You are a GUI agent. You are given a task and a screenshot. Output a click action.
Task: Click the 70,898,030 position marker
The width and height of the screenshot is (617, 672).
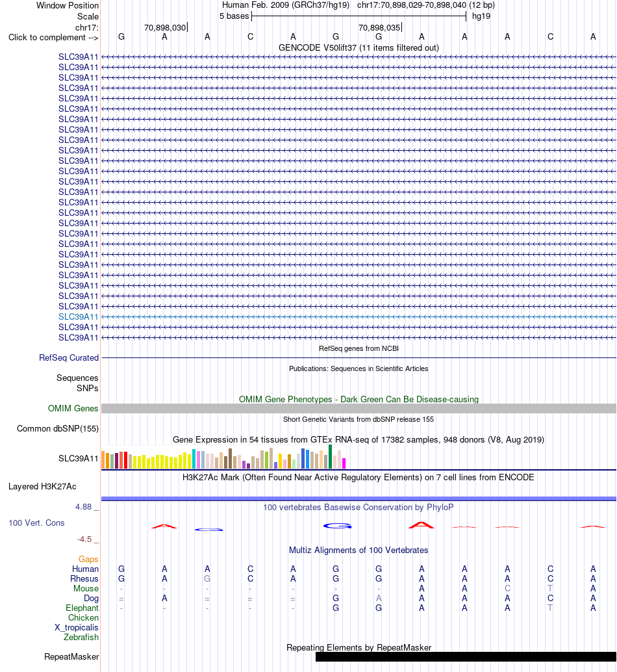coord(165,27)
